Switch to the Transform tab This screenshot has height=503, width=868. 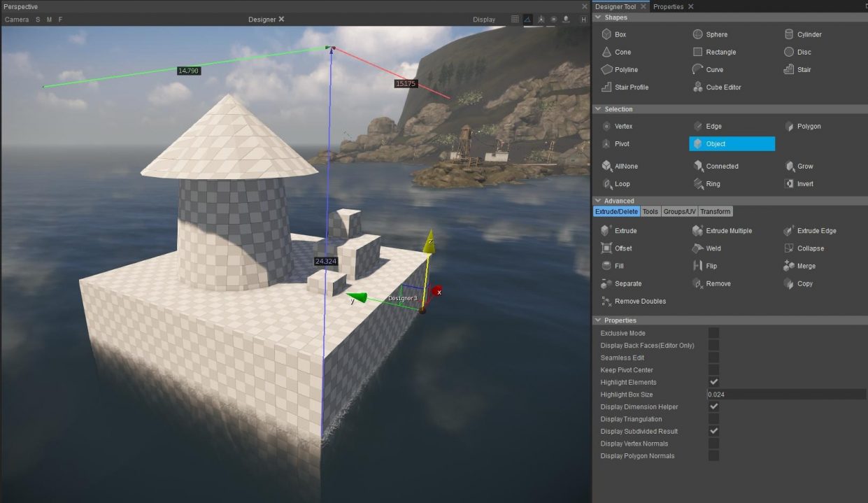716,211
